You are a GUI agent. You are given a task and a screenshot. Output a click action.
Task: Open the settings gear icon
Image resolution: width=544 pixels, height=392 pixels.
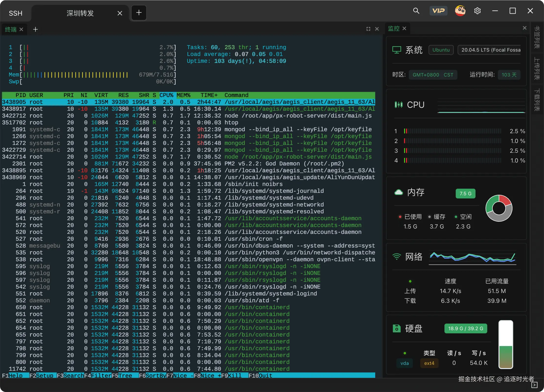477,11
